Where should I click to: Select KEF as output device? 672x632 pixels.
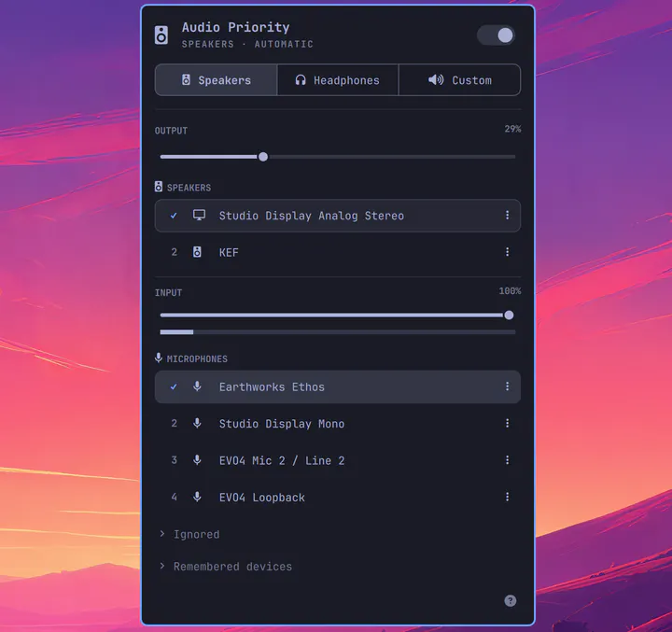(338, 252)
